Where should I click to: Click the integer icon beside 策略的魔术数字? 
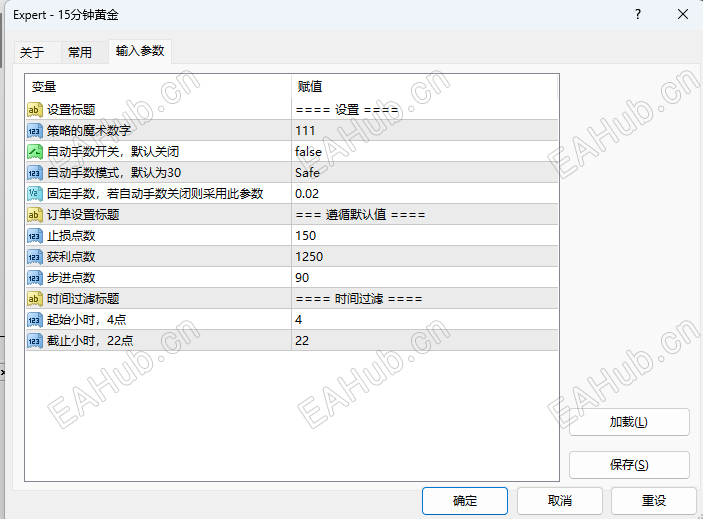(x=35, y=131)
